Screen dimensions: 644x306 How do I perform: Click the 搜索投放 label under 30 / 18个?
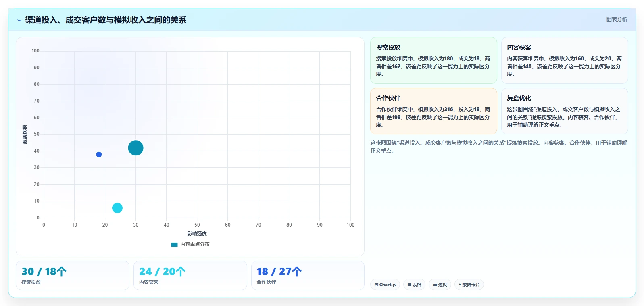point(31,282)
